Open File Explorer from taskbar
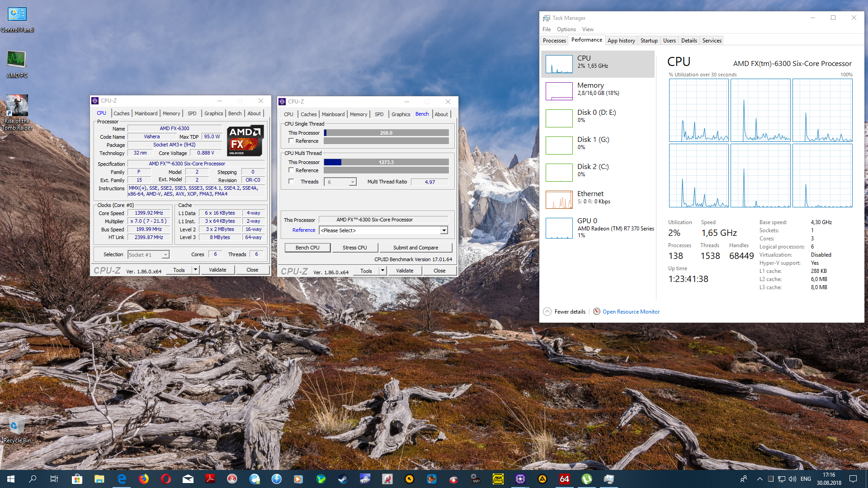Viewport: 868px width, 488px height. (x=99, y=479)
